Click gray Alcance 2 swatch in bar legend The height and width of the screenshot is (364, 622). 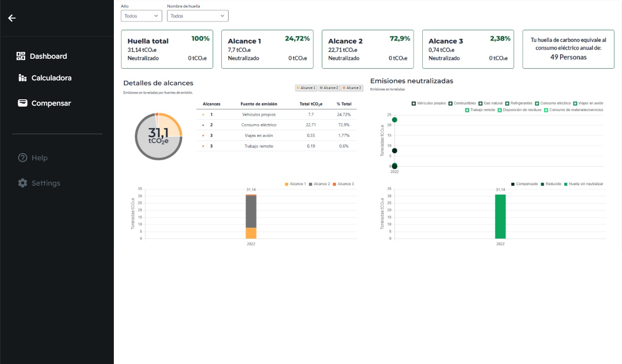click(x=311, y=184)
